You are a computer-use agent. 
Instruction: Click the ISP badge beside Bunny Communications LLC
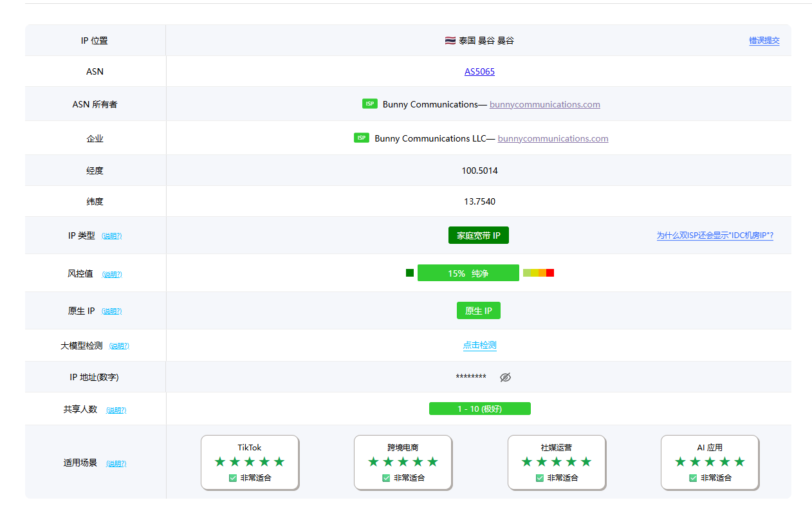362,138
